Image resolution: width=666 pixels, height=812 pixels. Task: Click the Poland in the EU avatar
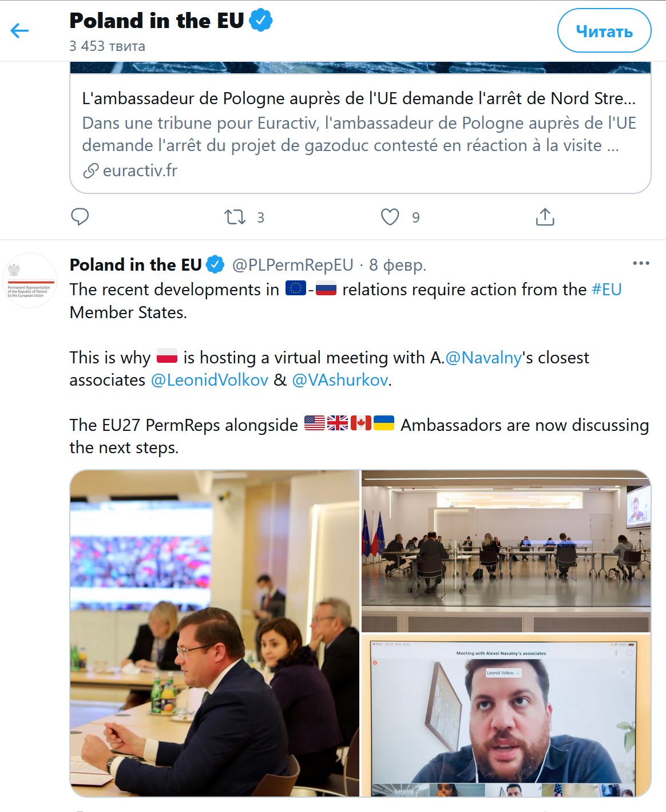pos(30,280)
